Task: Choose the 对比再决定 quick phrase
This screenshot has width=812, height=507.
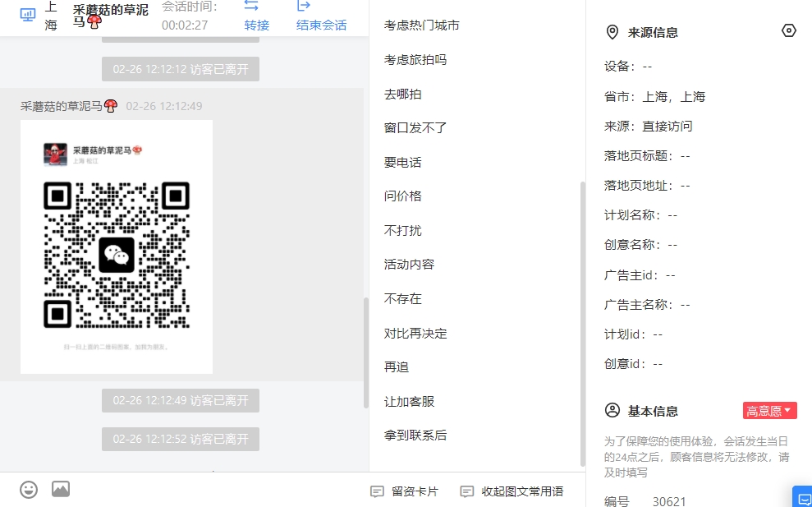Action: point(415,334)
